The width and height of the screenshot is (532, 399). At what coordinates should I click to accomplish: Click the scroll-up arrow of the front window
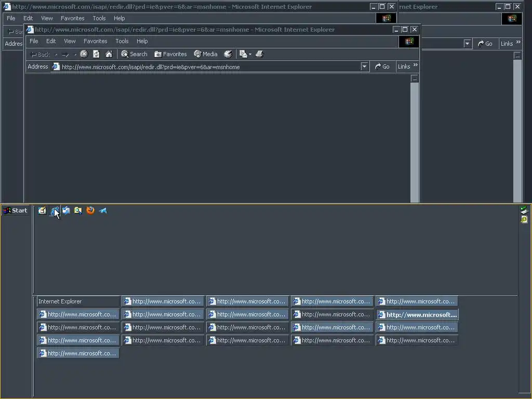414,78
